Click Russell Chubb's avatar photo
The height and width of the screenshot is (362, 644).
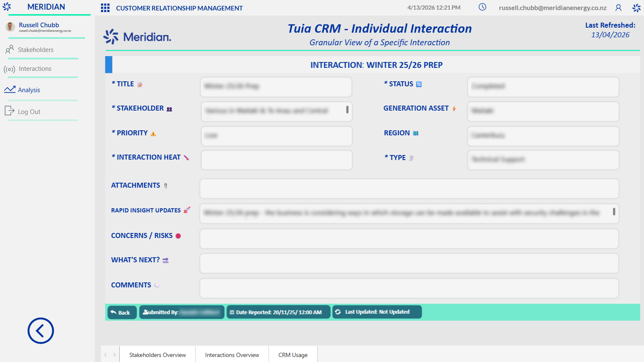[10, 27]
